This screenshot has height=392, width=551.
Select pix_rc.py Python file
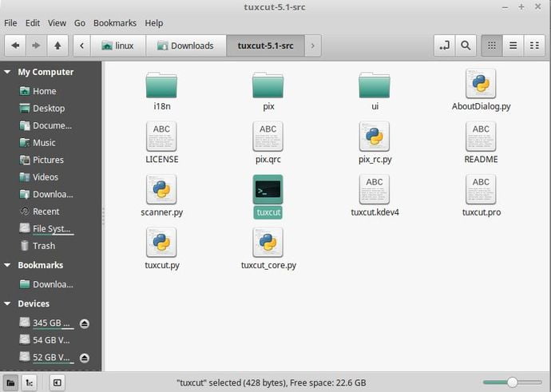coord(375,143)
